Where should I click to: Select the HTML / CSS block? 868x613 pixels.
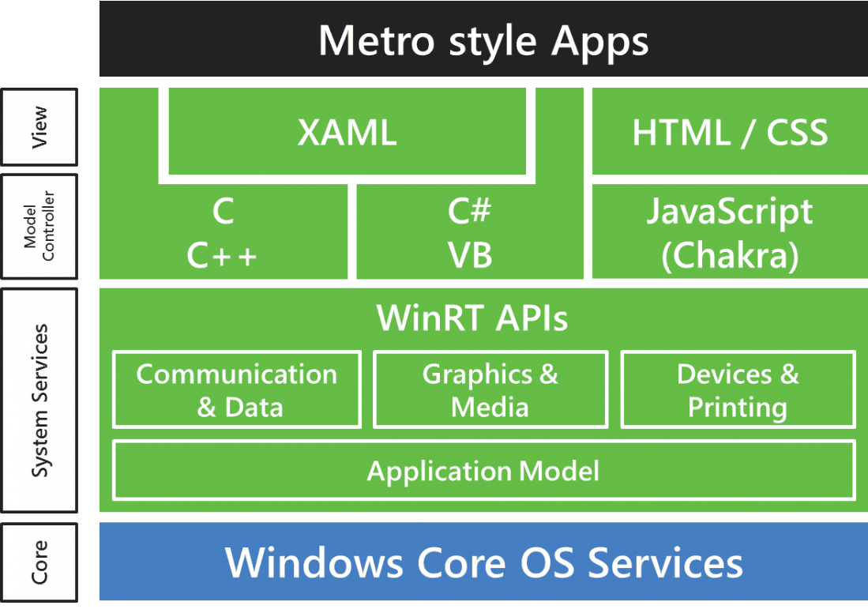(730, 131)
